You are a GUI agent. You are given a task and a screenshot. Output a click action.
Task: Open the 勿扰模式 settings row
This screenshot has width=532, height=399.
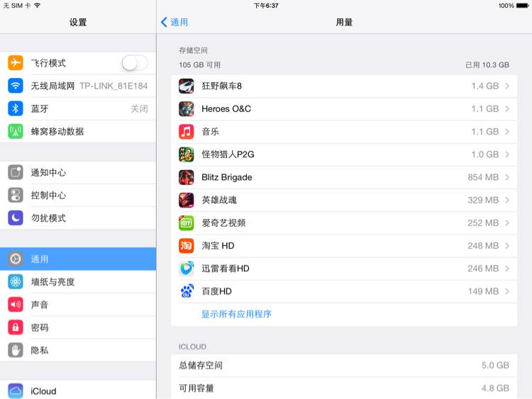tap(78, 218)
